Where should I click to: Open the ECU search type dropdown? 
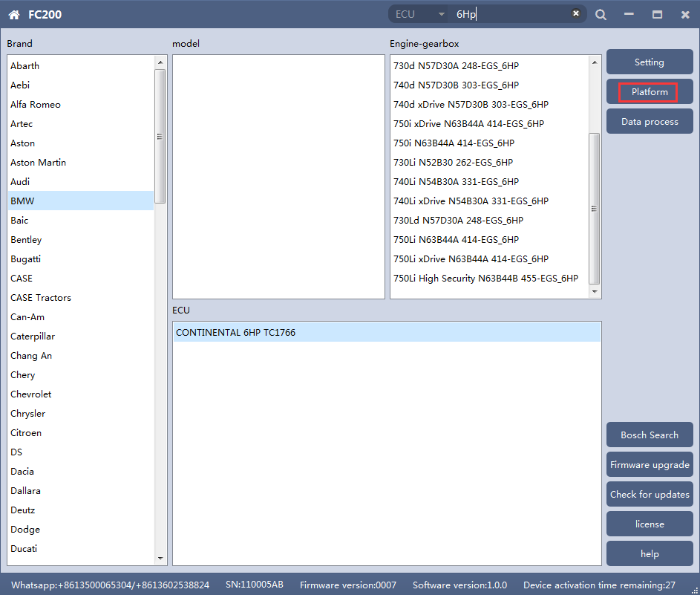coord(419,14)
